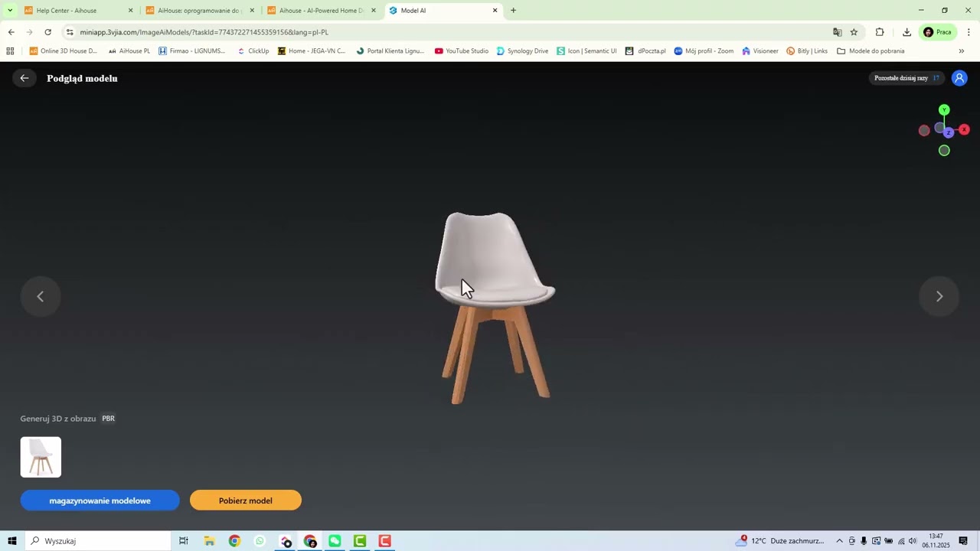The image size is (980, 551).
Task: Open the YouTube Studio bookmark
Action: [461, 51]
